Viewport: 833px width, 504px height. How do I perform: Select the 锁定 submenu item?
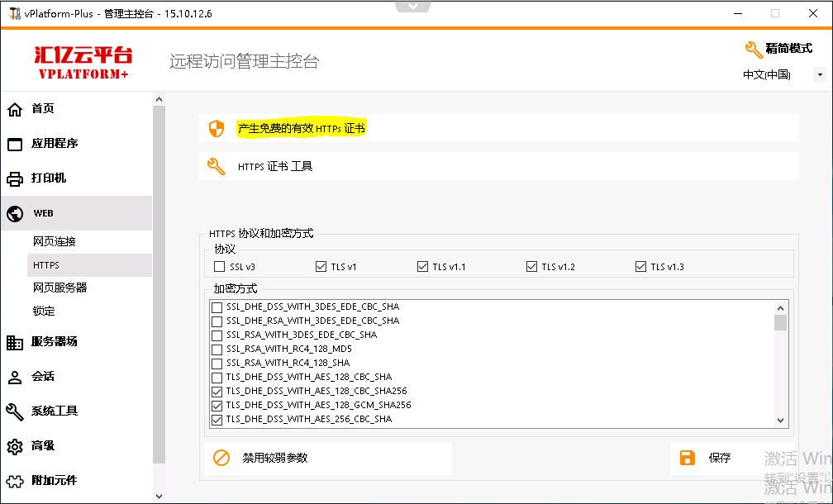44,311
